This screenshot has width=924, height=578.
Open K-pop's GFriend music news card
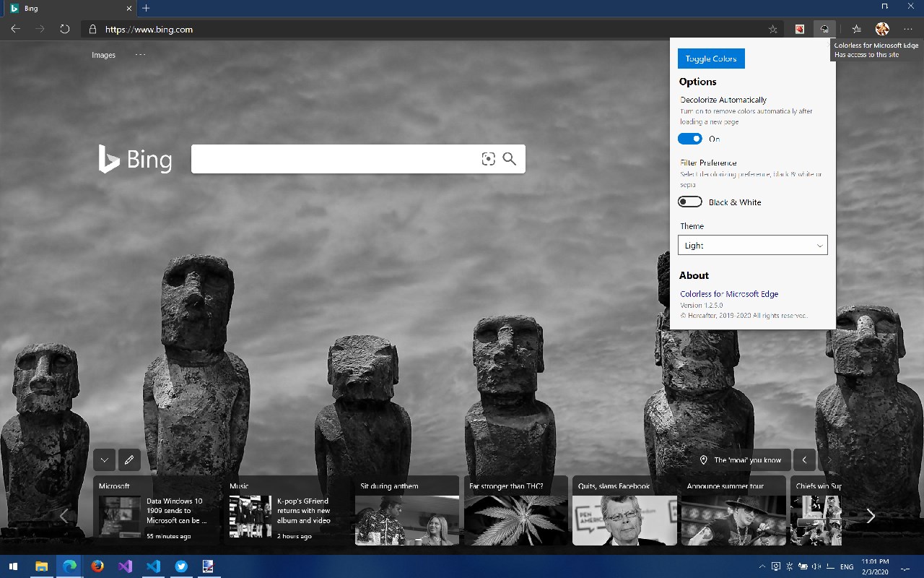287,510
